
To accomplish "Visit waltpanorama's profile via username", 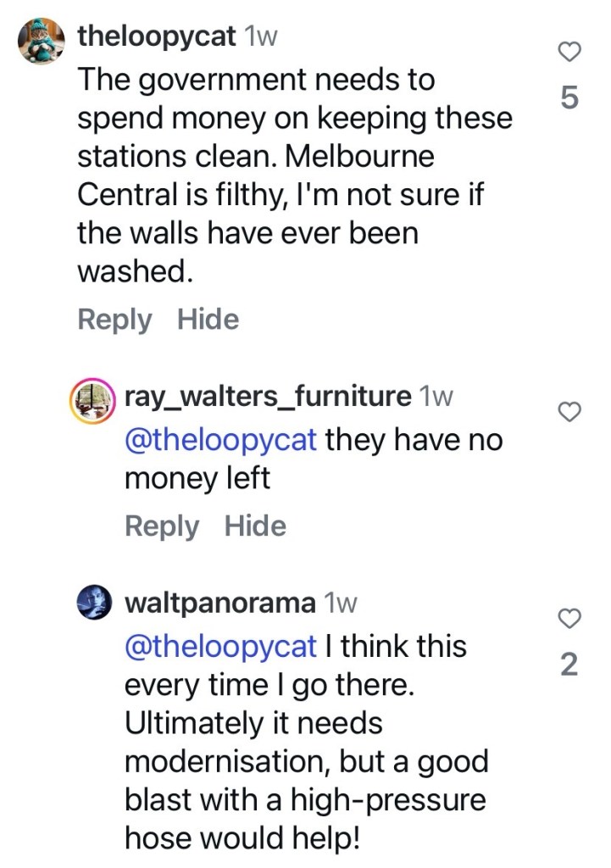I will [x=219, y=603].
